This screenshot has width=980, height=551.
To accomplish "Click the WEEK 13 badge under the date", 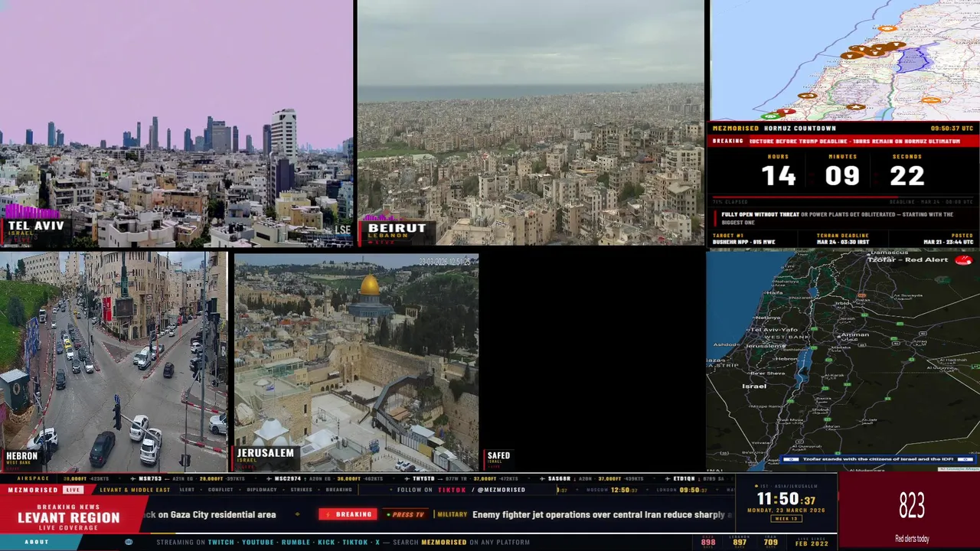I will tap(786, 519).
